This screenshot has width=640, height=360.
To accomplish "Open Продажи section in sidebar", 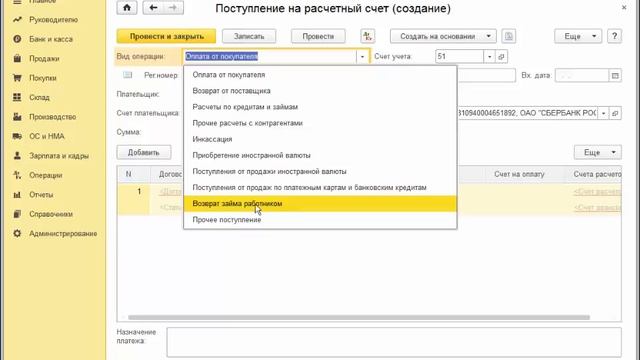I will coord(44,59).
